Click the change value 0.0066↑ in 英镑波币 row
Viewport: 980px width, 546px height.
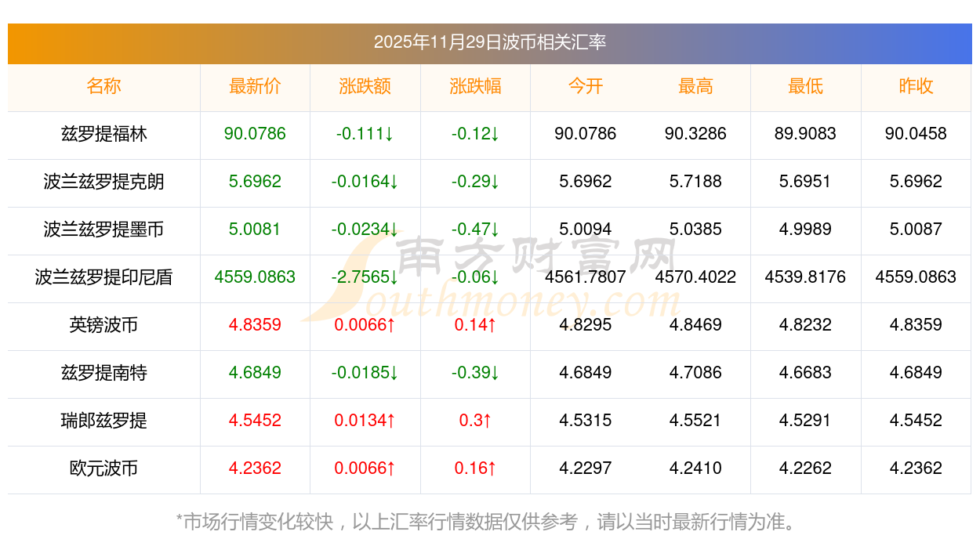(365, 325)
